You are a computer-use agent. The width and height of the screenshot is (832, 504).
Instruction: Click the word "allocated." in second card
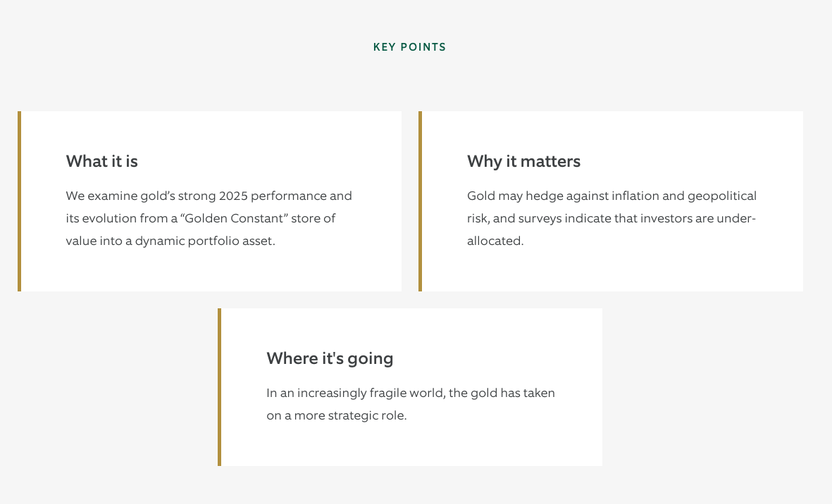tap(495, 241)
